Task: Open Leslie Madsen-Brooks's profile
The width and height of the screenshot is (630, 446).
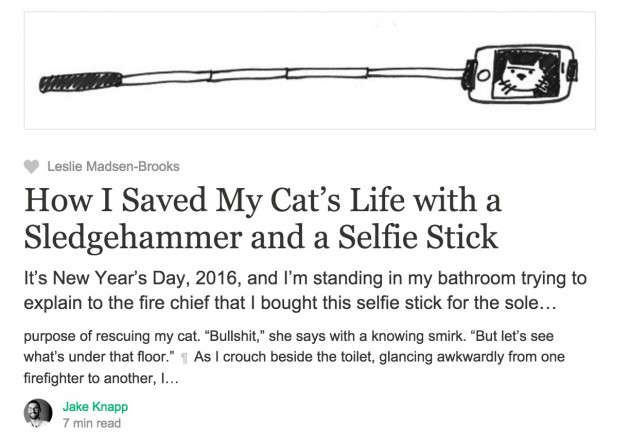Action: [113, 166]
